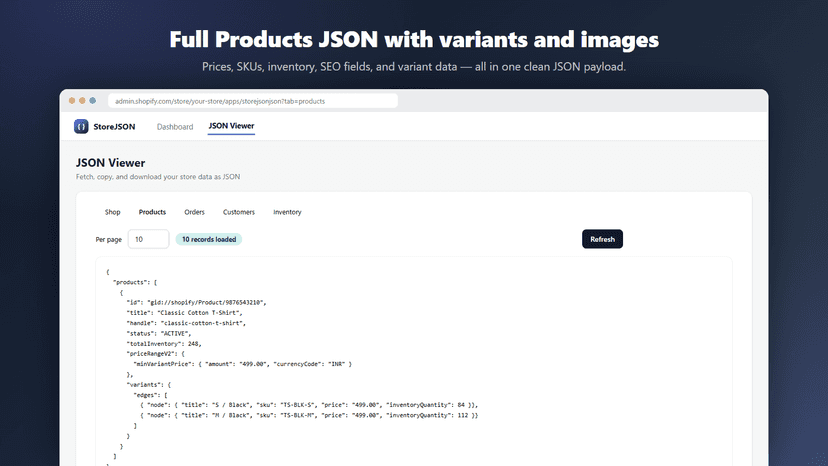The image size is (828, 466).
Task: Click the Per page input field
Action: [148, 239]
